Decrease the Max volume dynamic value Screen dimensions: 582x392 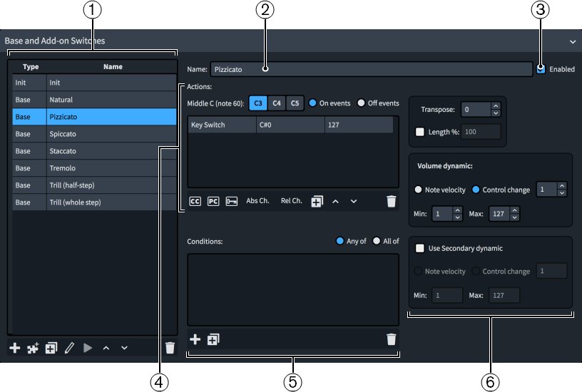coord(515,217)
